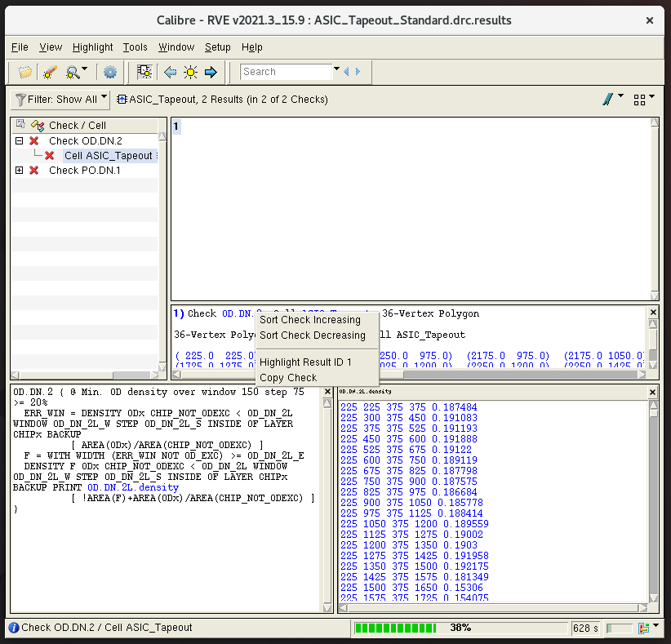Viewport: 671px width, 644px height.
Task: Click density row 225 1350 375 1500 0.192175
Action: click(414, 566)
